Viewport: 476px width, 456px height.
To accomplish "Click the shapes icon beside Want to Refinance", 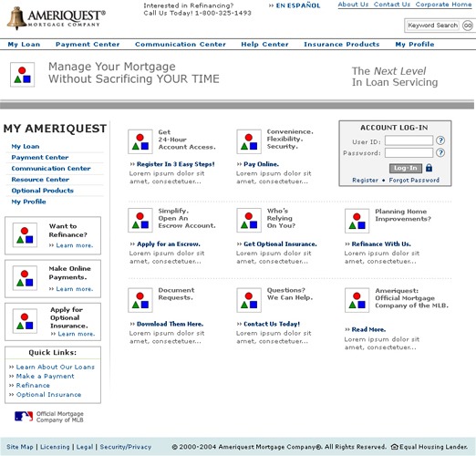I will click(25, 235).
